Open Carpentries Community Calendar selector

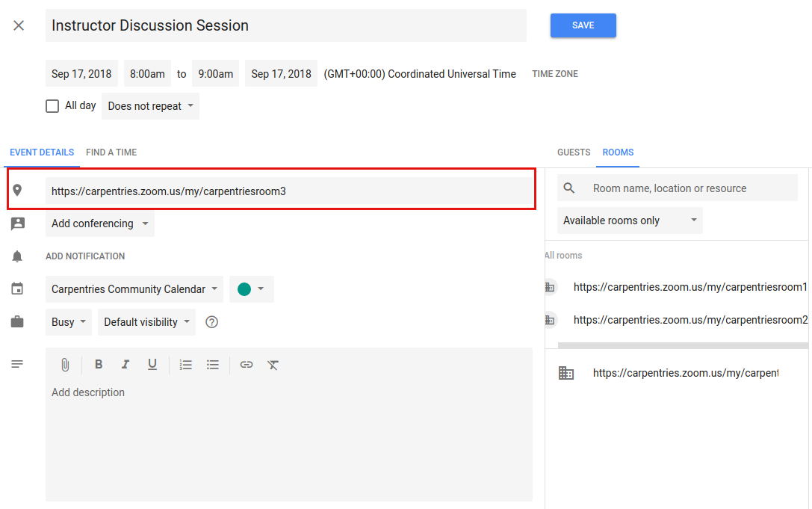coord(134,289)
